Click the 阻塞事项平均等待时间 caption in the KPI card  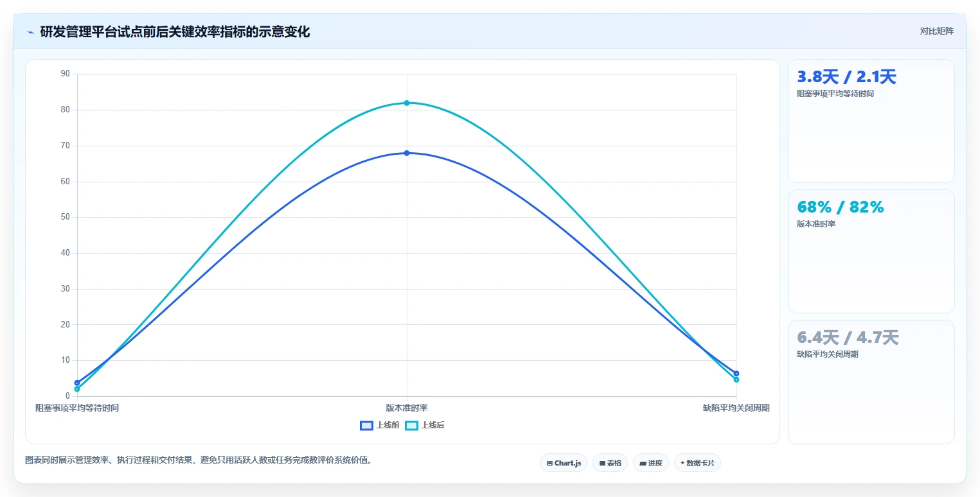click(x=835, y=94)
